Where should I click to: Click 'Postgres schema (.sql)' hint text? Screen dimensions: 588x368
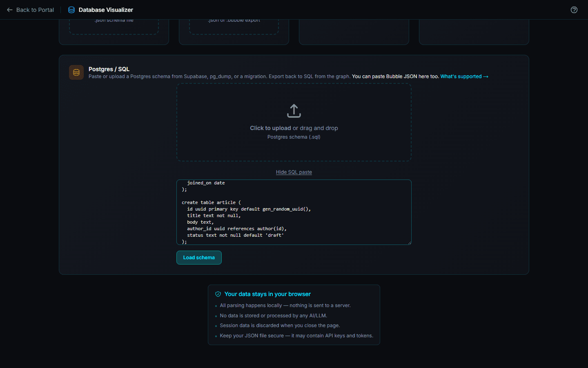tap(294, 137)
